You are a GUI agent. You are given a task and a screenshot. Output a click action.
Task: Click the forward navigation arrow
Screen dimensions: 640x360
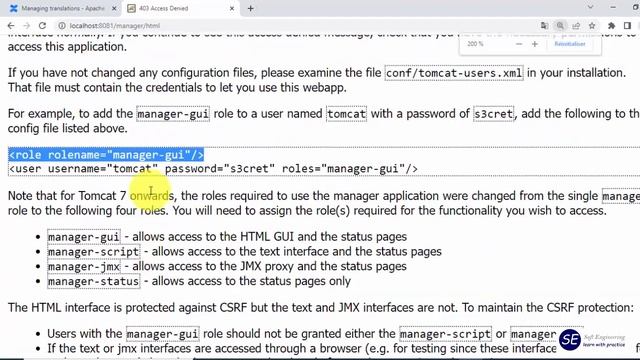(27, 25)
